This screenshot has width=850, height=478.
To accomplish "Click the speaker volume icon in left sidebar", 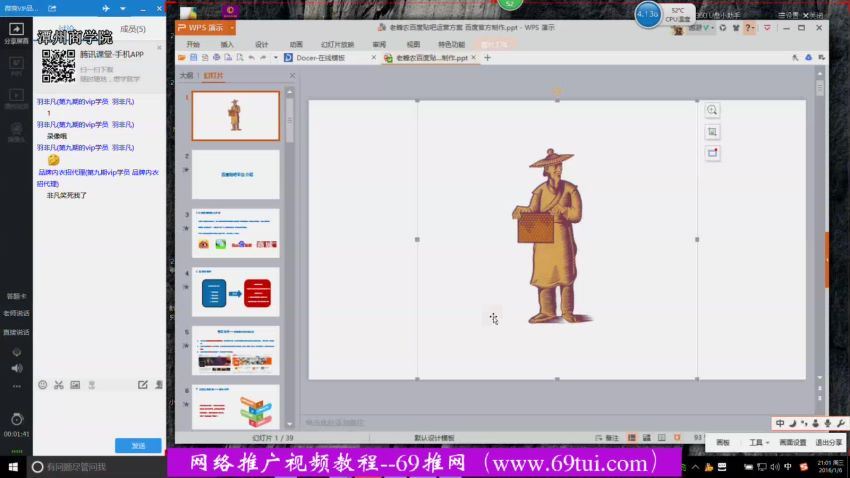I will pyautogui.click(x=16, y=368).
